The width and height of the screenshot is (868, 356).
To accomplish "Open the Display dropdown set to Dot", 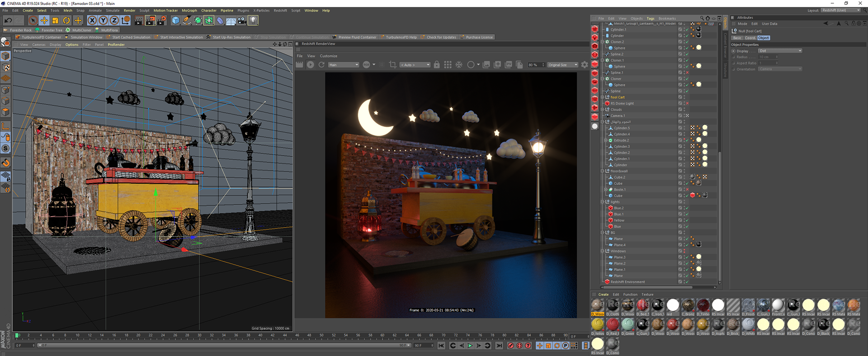I will (x=780, y=51).
